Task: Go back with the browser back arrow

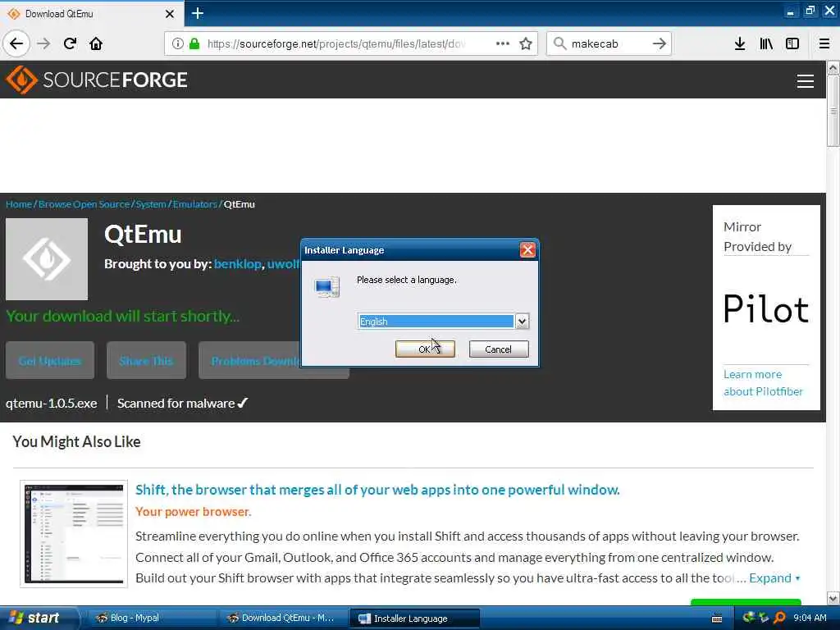Action: (16, 43)
